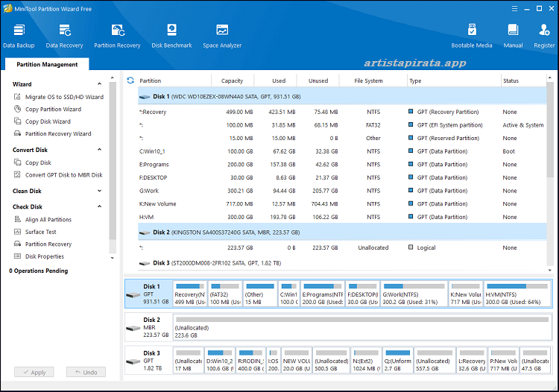The height and width of the screenshot is (392, 559).
Task: Select the G:Work partition row
Action: [x=342, y=191]
